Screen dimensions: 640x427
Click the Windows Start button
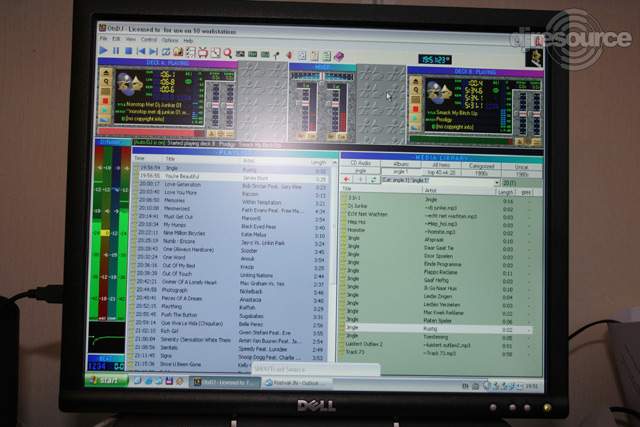107,380
